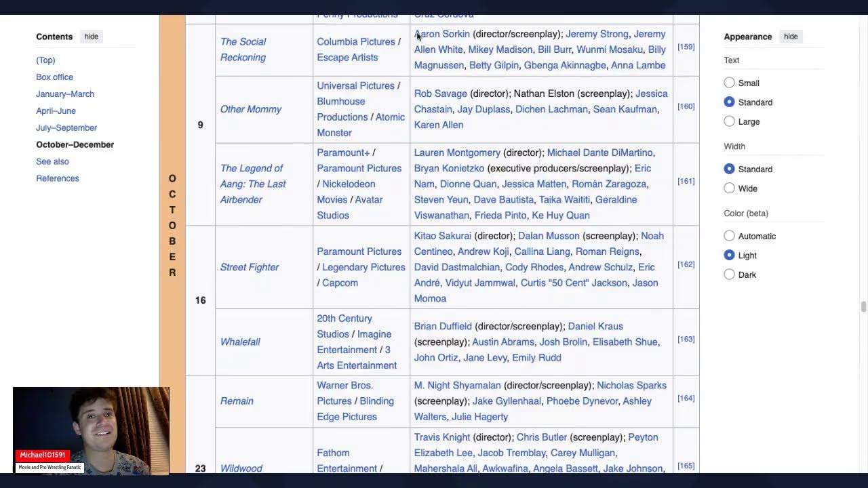Click Columbia Pictures studio link
The height and width of the screenshot is (488, 868).
tap(355, 41)
